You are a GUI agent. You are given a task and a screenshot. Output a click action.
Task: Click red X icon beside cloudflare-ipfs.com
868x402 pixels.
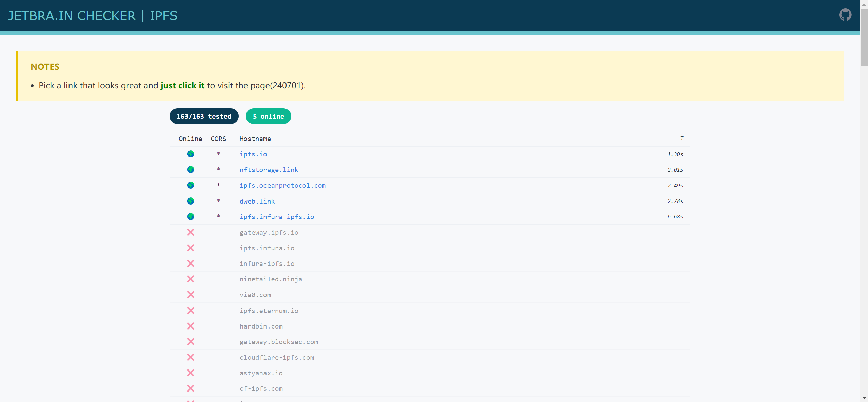coord(191,357)
